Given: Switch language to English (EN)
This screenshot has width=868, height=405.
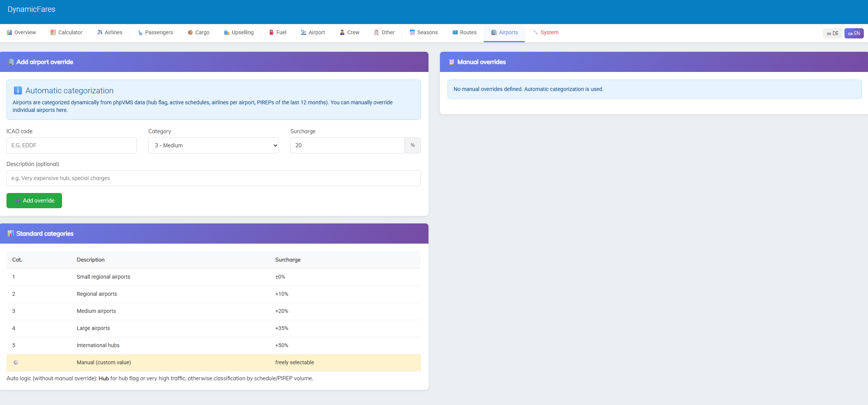Looking at the screenshot, I should tap(854, 33).
